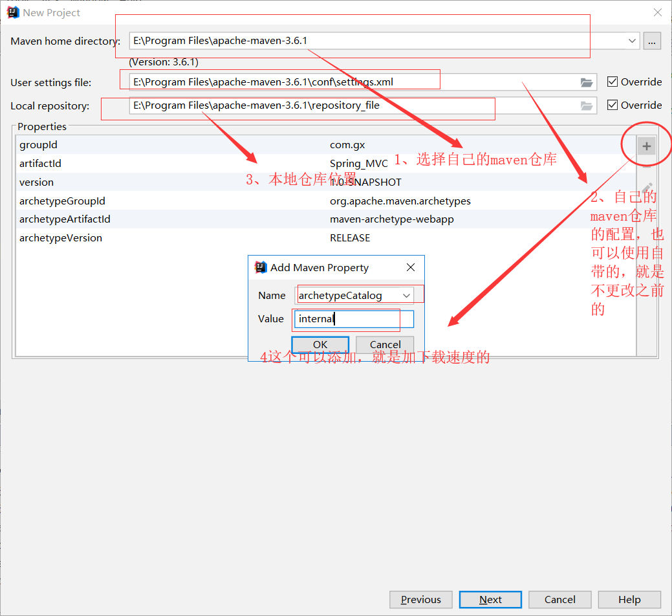Select the archetypeGroupId property row

point(326,201)
